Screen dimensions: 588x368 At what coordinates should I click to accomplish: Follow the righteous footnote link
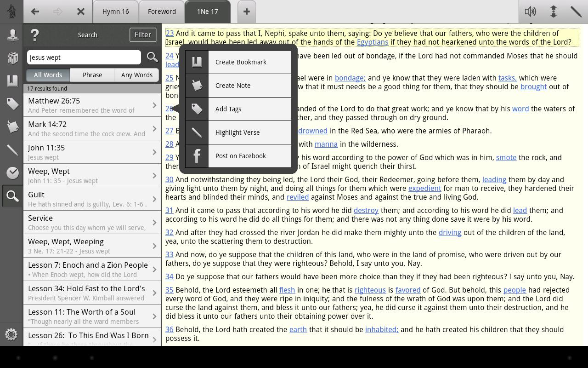[x=370, y=290]
